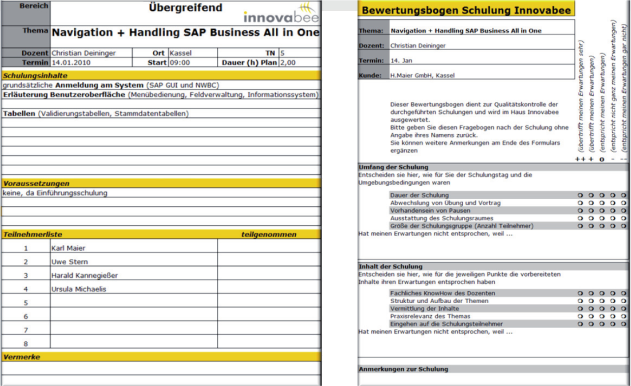631x386 pixels.
Task: Click the TN value '5'
Action: [300, 53]
